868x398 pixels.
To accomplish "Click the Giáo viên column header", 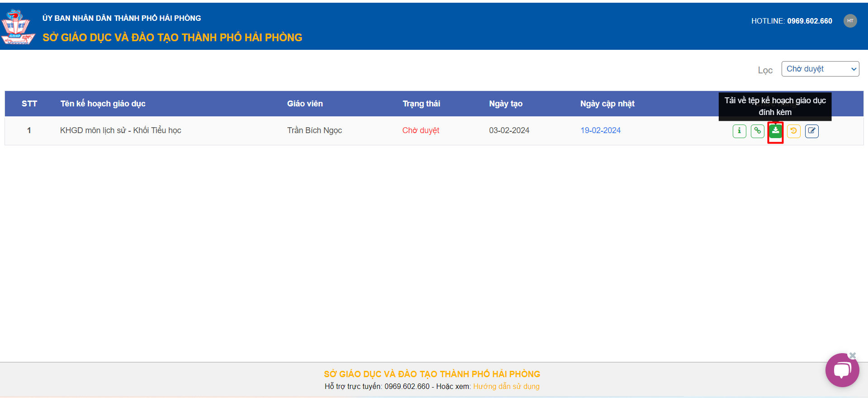I will [x=305, y=104].
